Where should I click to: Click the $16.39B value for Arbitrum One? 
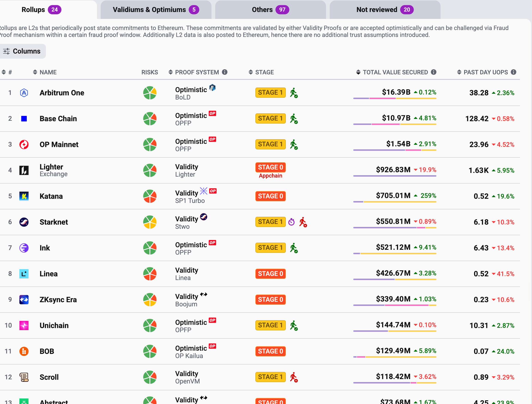pos(396,92)
